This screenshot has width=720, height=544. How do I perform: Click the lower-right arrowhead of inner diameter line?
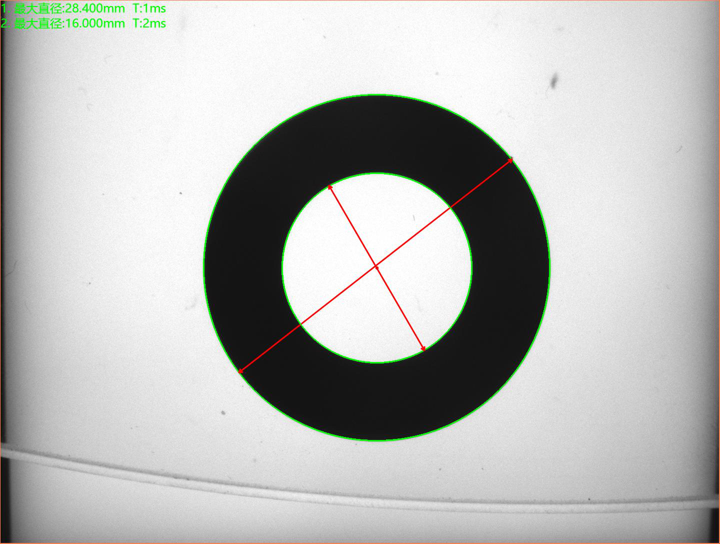tap(426, 351)
